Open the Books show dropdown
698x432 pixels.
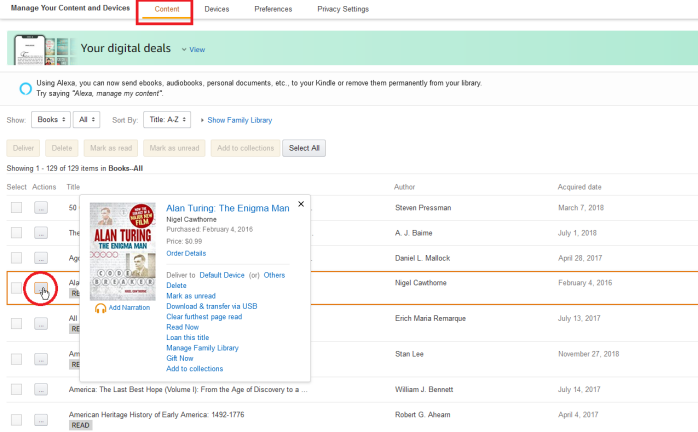point(51,119)
